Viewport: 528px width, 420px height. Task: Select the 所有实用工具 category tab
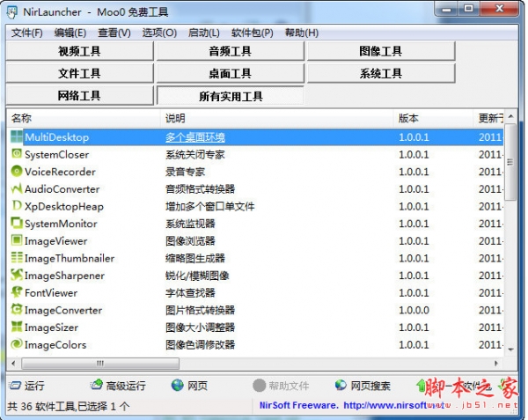[231, 96]
